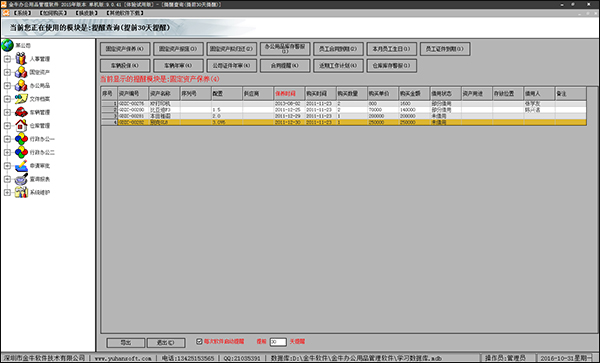
Task: Expand the 人事管理 tree node
Action: pyautogui.click(x=7, y=59)
